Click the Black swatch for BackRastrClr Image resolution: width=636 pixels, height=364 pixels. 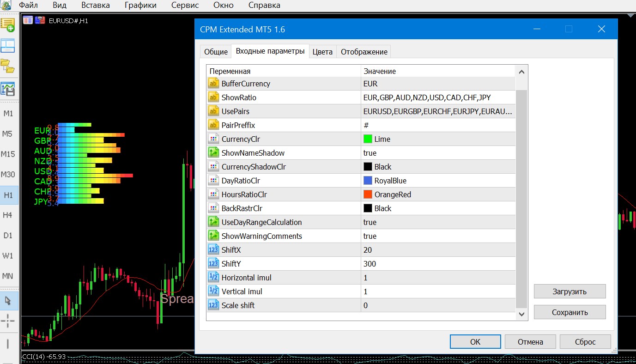pyautogui.click(x=368, y=208)
